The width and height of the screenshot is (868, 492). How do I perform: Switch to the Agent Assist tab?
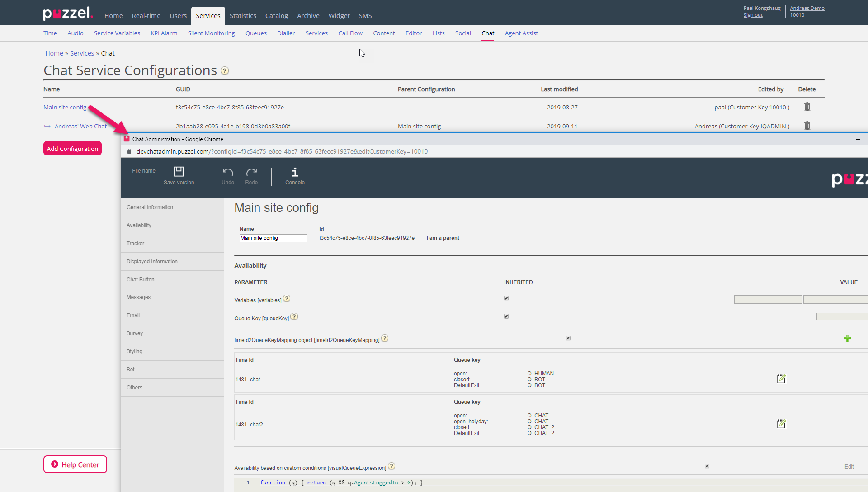[x=521, y=33]
